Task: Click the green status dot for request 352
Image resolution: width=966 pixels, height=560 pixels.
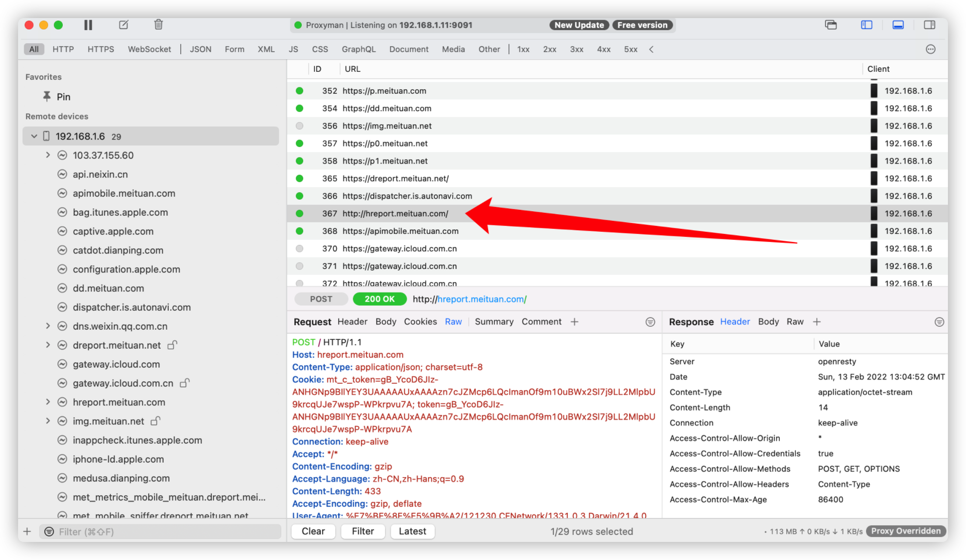Action: pyautogui.click(x=300, y=91)
